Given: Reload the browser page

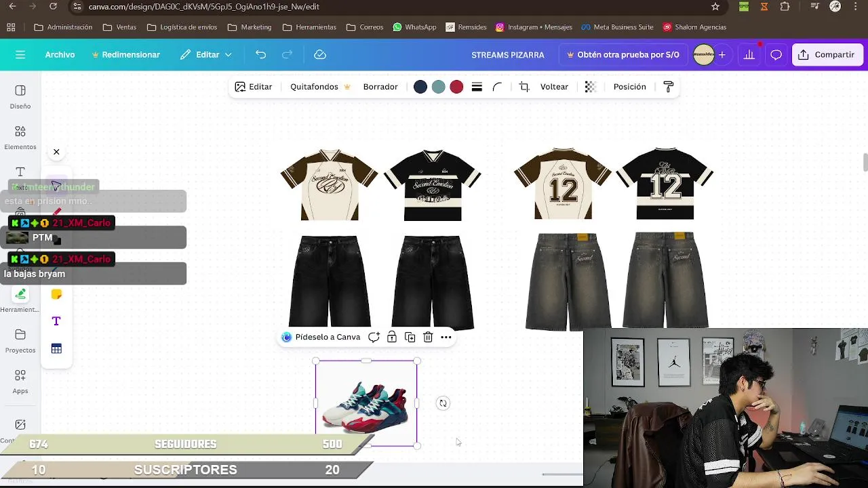Looking at the screenshot, I should tap(53, 7).
